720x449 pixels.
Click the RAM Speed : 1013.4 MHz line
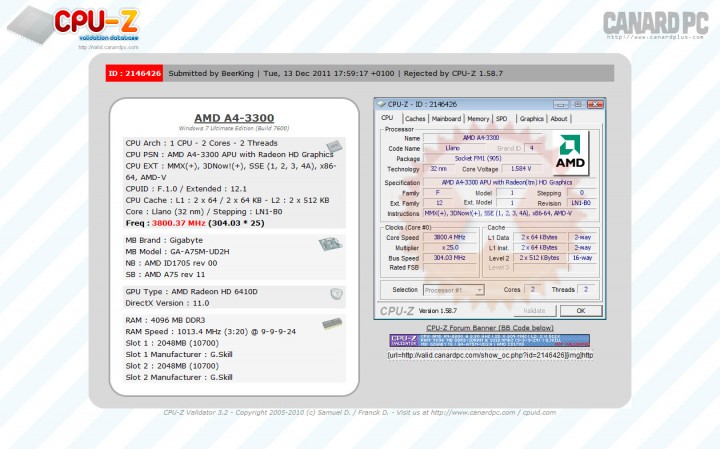211,331
